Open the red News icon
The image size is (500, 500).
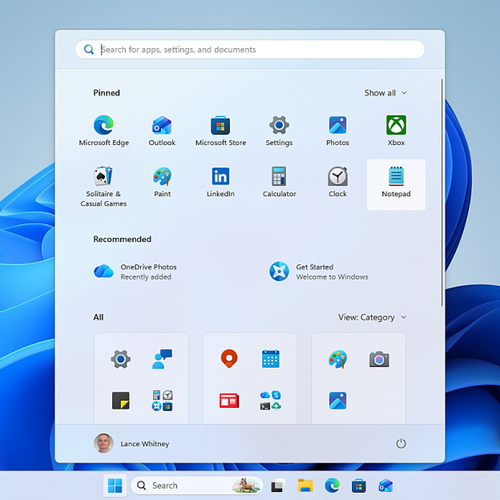(x=229, y=400)
